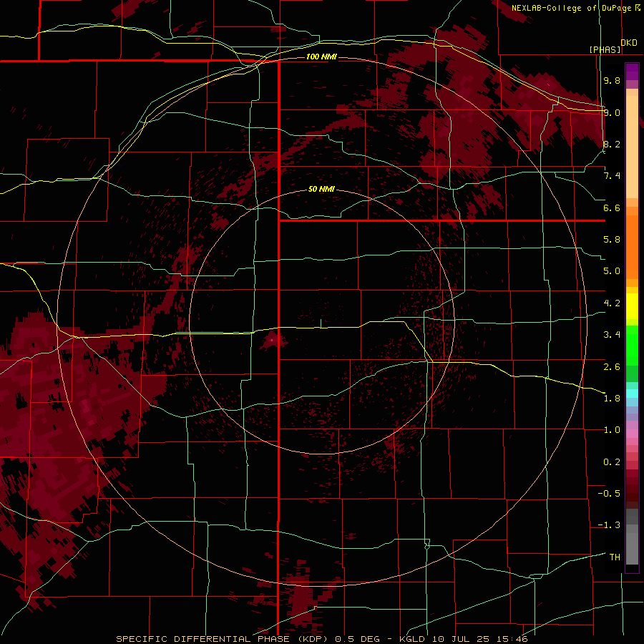Pick the purple segment at top of color bar

tap(632, 72)
